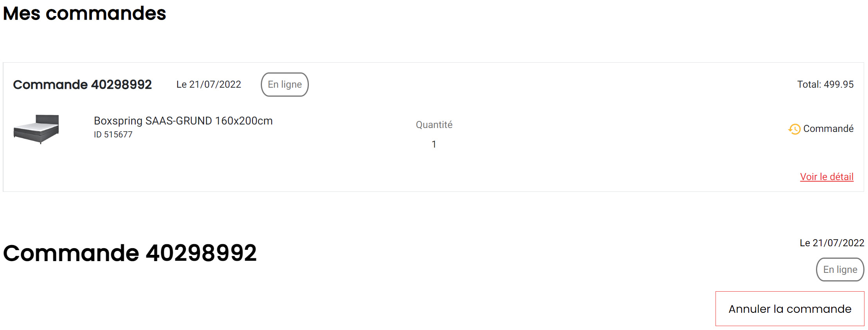Click the Total: 499.95 amount
The width and height of the screenshot is (868, 330).
pyautogui.click(x=825, y=85)
